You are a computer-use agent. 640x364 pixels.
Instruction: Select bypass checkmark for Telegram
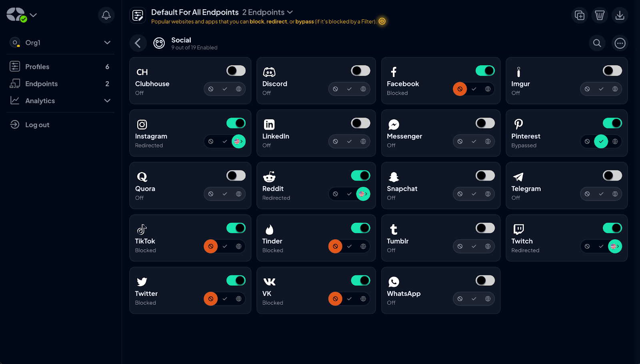[x=601, y=194]
